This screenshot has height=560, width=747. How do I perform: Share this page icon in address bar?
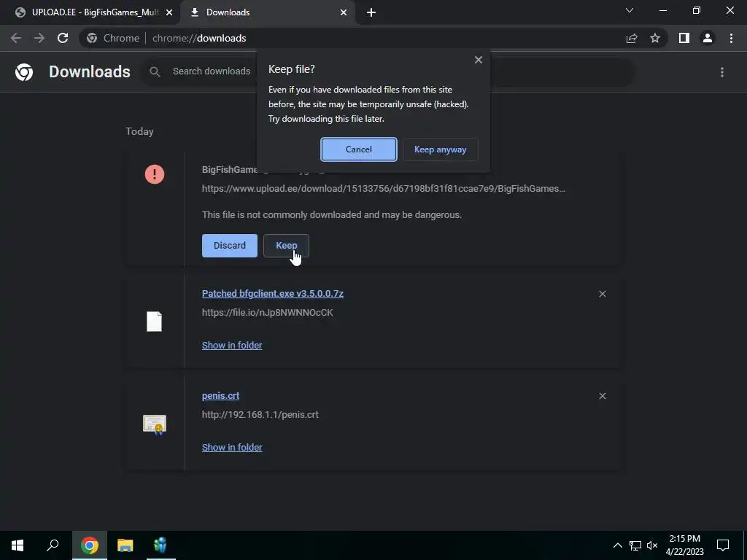632,38
